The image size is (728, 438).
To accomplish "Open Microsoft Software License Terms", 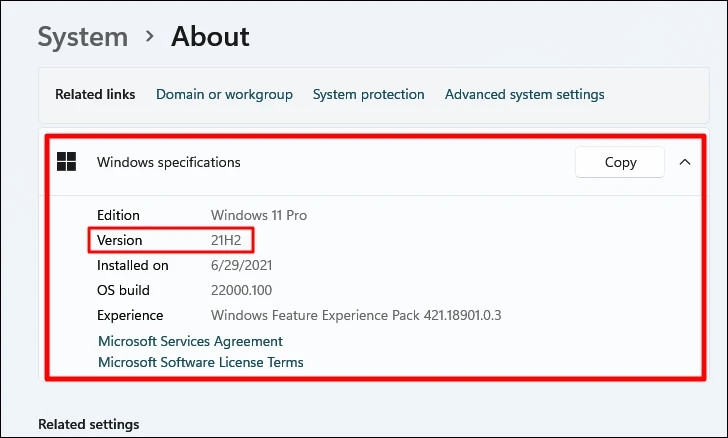I will (x=200, y=362).
